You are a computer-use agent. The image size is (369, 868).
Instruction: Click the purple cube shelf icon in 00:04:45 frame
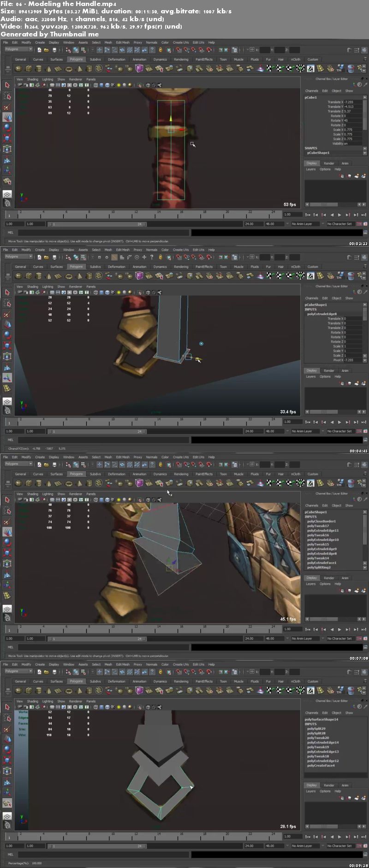[139, 276]
